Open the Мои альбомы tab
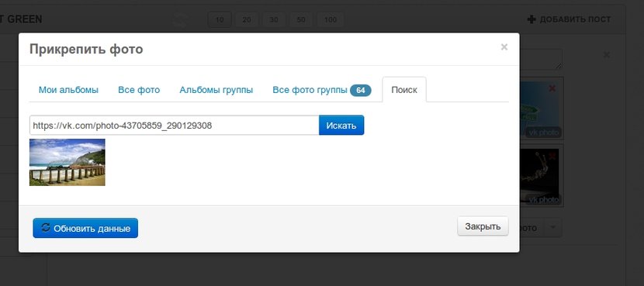Viewport: 644px width, 286px height. click(68, 90)
